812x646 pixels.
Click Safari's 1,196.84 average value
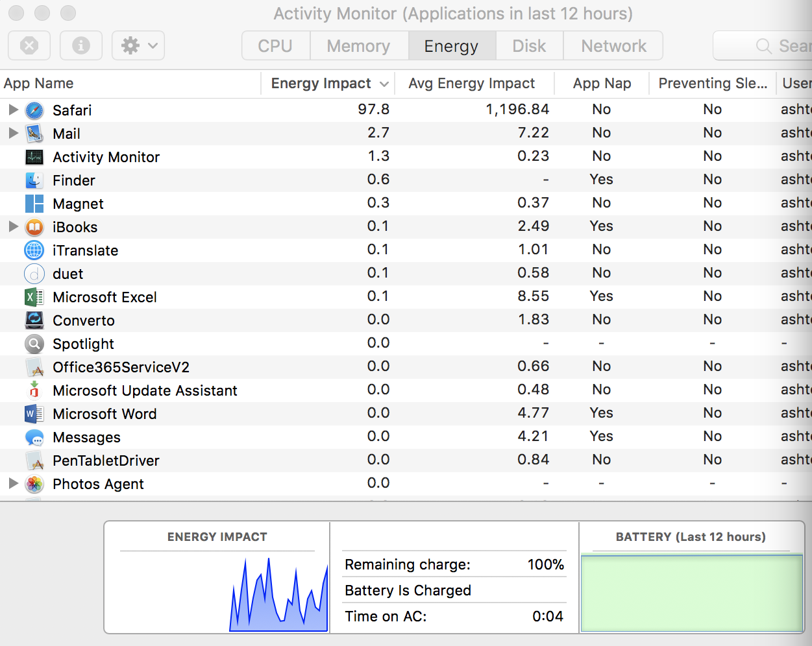point(517,110)
